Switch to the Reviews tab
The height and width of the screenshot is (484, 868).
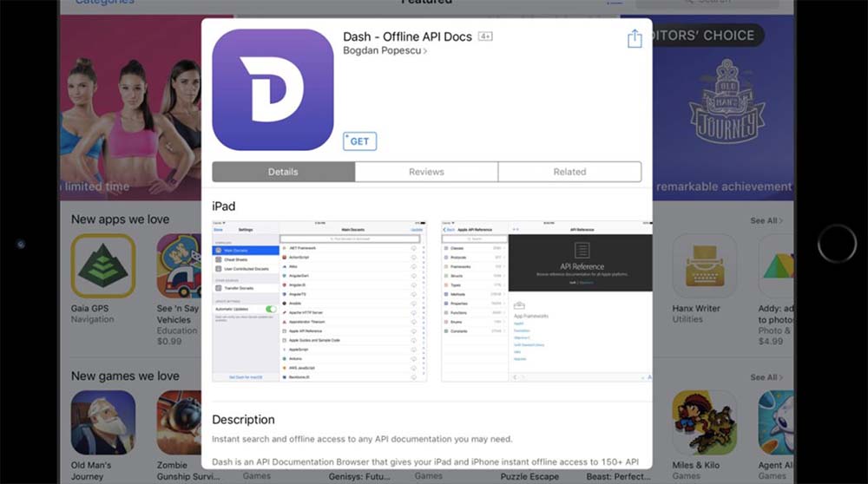point(426,172)
